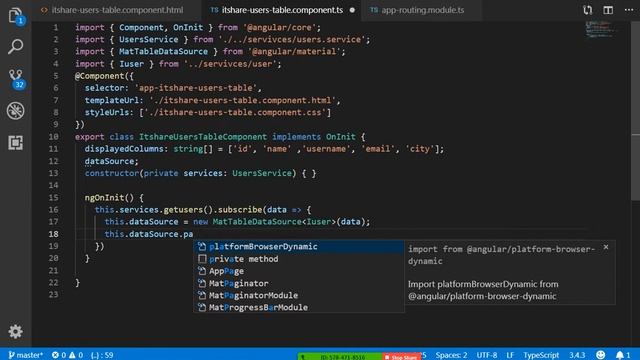Click the Open Changes compare icon
Viewport: 640px width, 360px height.
click(x=587, y=10)
